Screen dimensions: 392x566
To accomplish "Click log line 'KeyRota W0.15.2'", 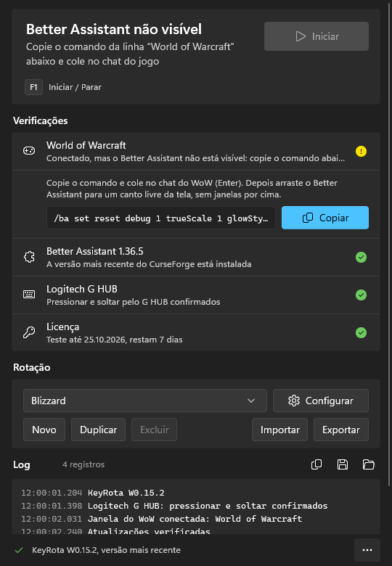I will (x=126, y=493).
